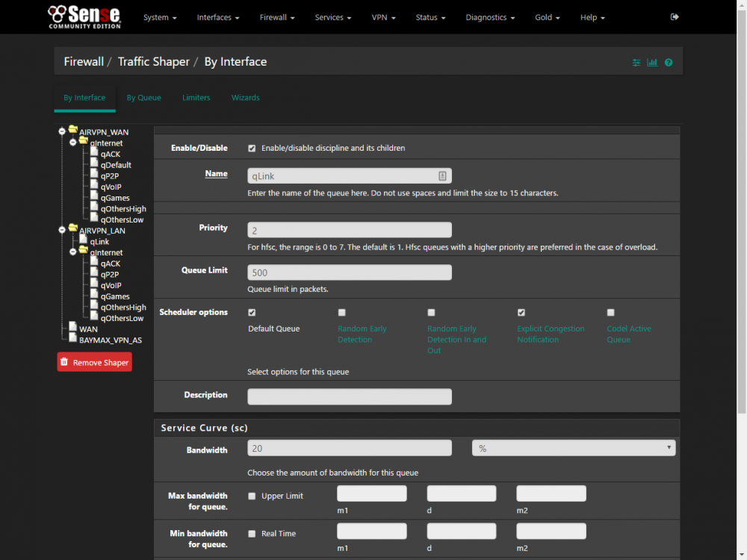
Task: Click the logout icon in top navbar
Action: 674,17
